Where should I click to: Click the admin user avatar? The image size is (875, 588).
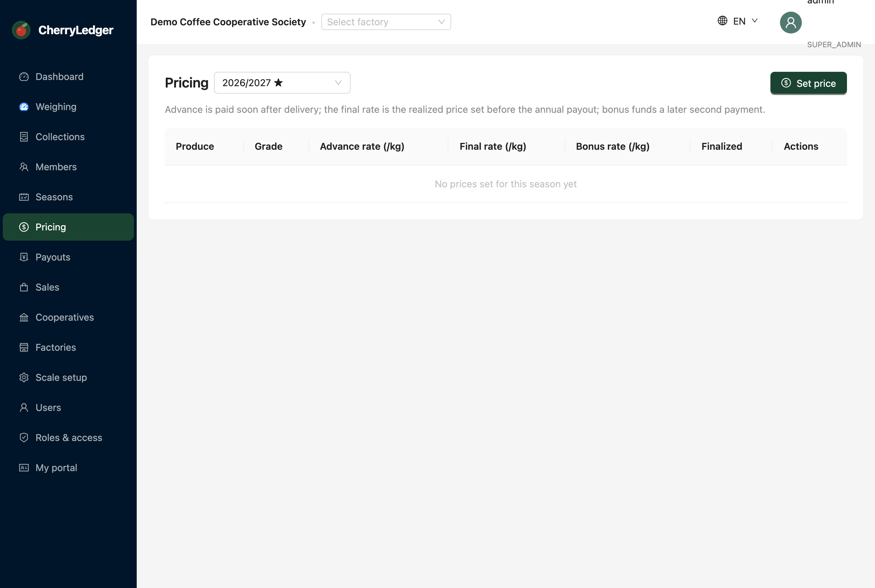pos(791,23)
